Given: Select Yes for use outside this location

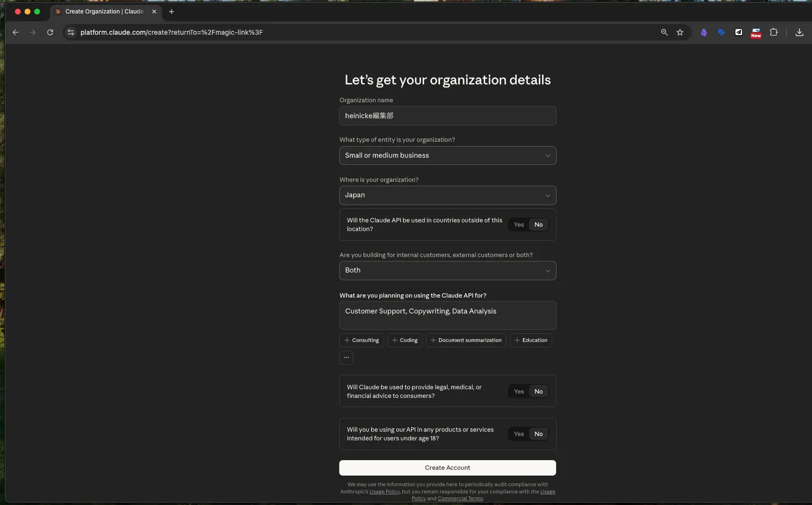Looking at the screenshot, I should 519,225.
